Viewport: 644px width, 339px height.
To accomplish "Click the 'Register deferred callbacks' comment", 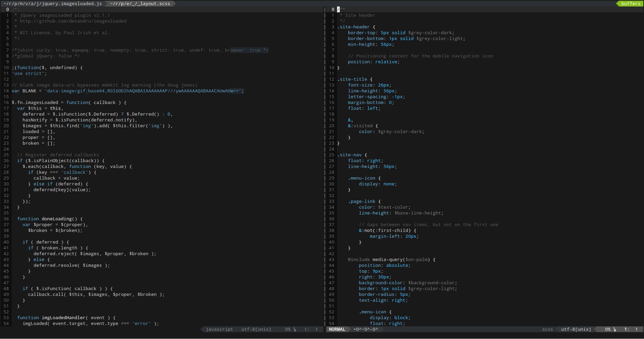I will pos(58,155).
